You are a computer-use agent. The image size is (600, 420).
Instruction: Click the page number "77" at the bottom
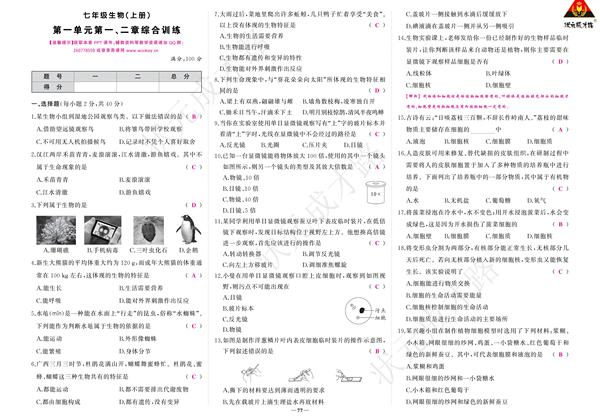click(x=300, y=410)
